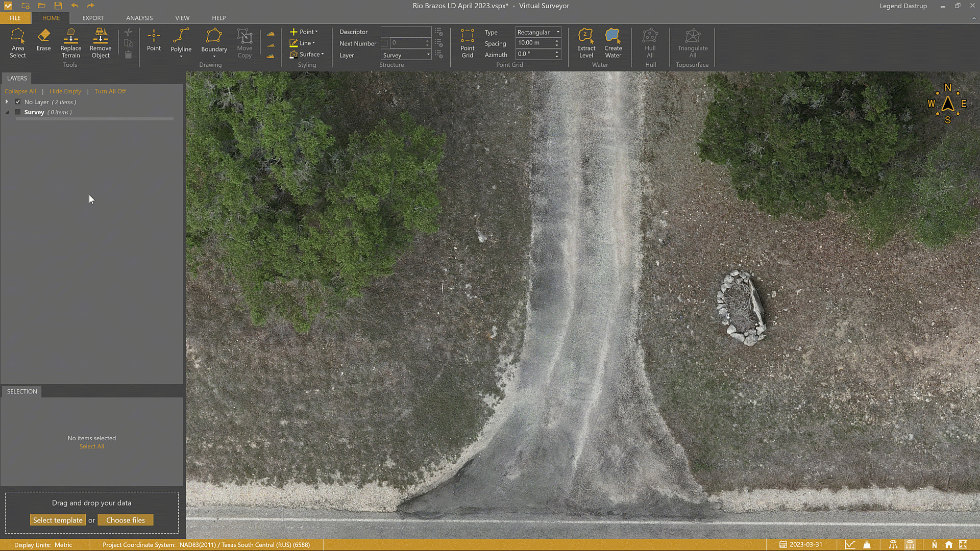Open the Create Water tool
This screenshot has width=980, height=551.
[x=612, y=43]
